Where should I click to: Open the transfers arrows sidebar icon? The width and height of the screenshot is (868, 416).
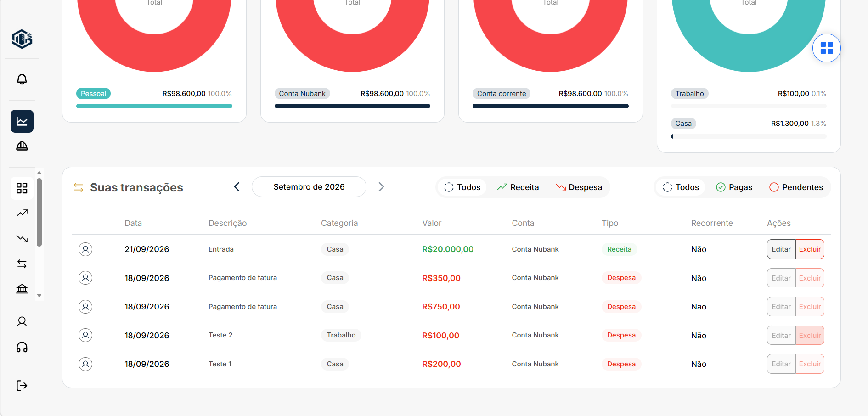coord(22,264)
